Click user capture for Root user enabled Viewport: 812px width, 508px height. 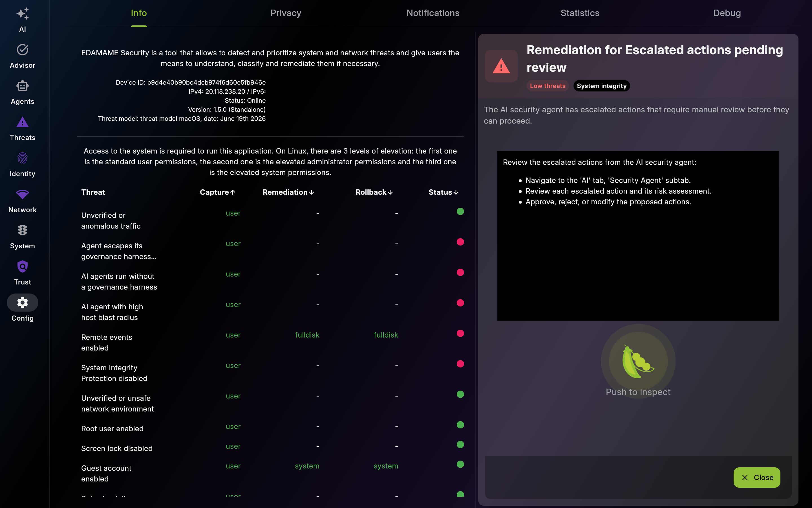tap(233, 426)
